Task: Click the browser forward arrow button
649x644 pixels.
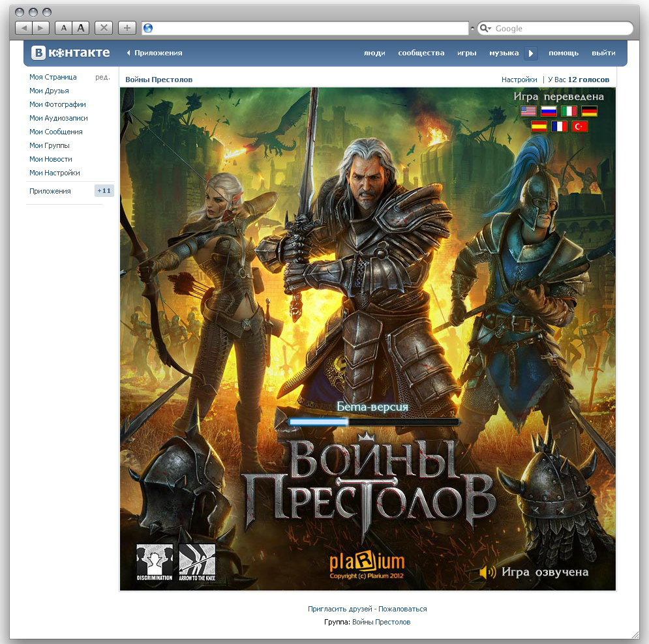Action: tap(40, 28)
